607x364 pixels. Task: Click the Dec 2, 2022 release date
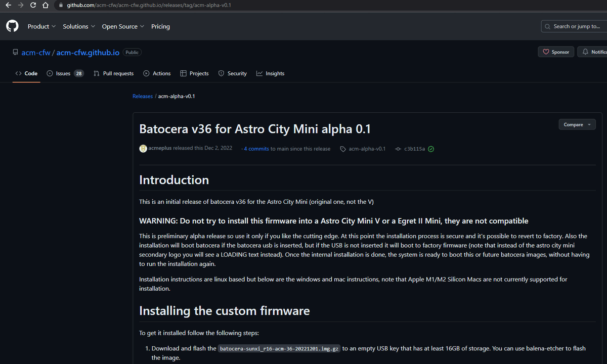219,149
